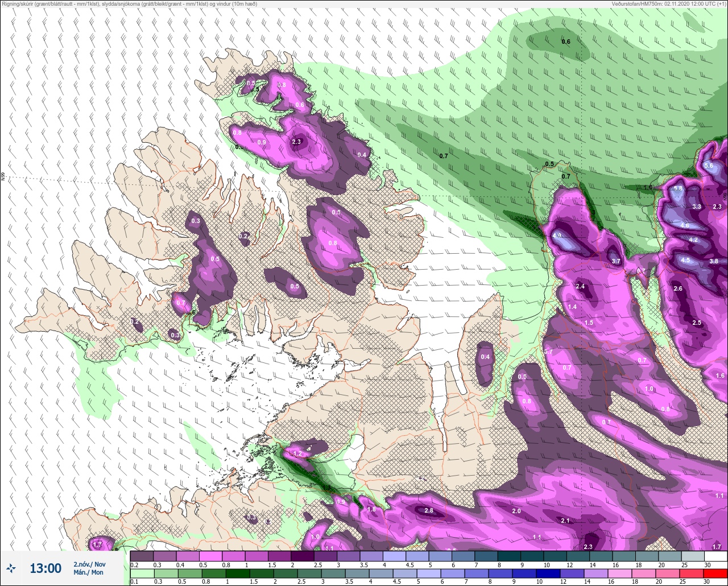
Task: Click the 2.6 precipitation value on the map
Action: click(x=678, y=289)
